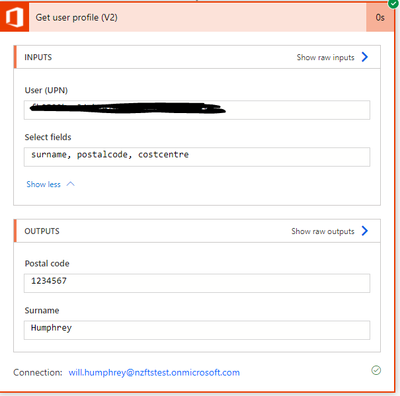Click the INPUTS section header
This screenshot has height=396, width=400.
click(38, 57)
